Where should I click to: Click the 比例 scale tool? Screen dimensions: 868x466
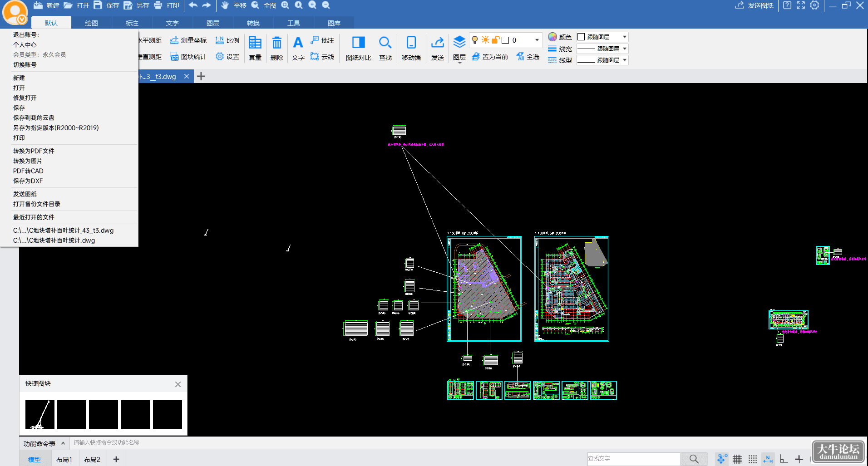click(x=227, y=40)
